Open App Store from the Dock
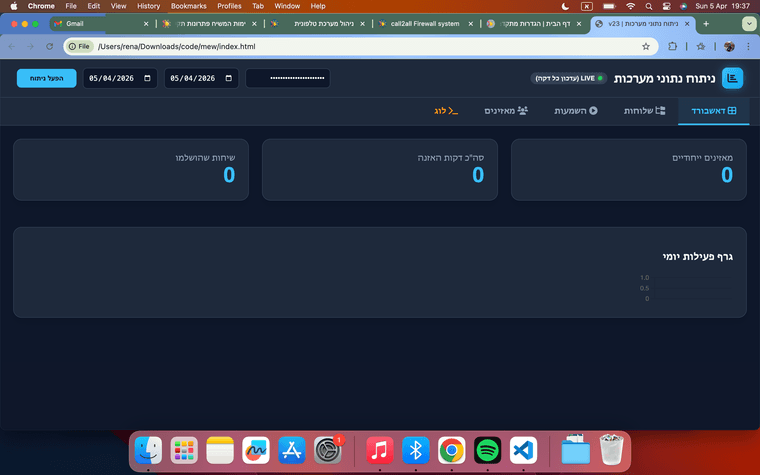 tap(292, 450)
